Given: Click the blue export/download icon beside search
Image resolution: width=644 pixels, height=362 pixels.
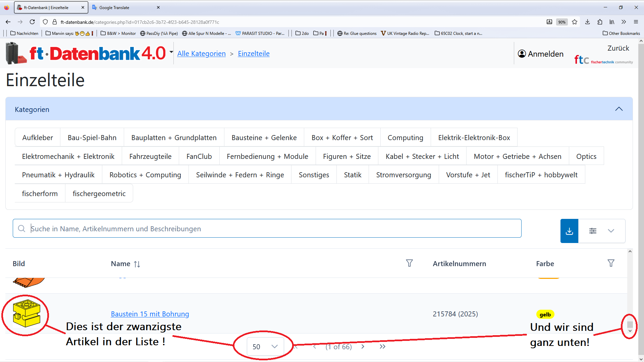Looking at the screenshot, I should click(569, 231).
